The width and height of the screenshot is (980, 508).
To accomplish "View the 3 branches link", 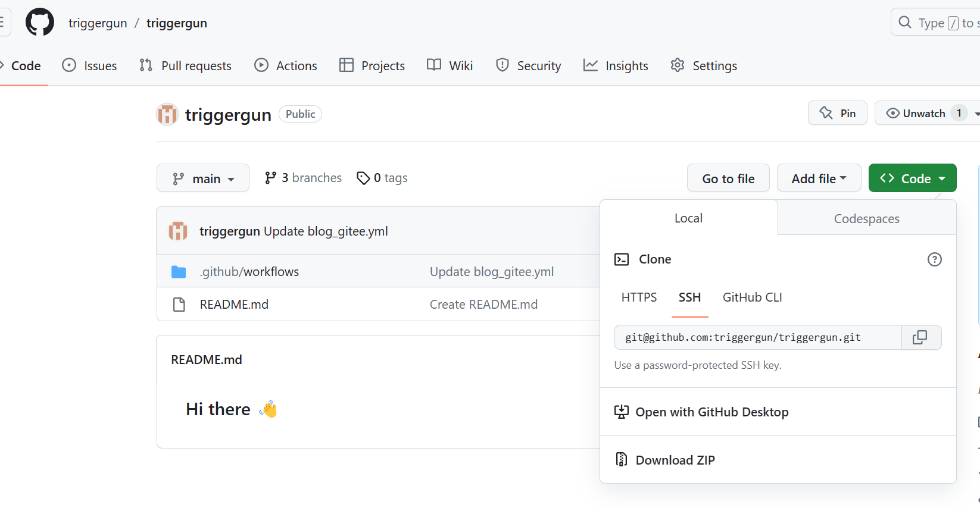I will coord(304,178).
